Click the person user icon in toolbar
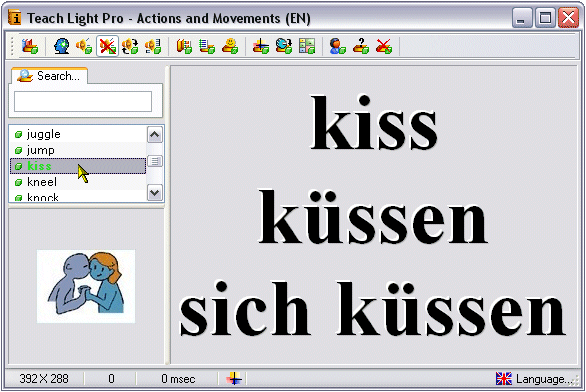Viewport: 586px width, 392px height. pyautogui.click(x=338, y=46)
